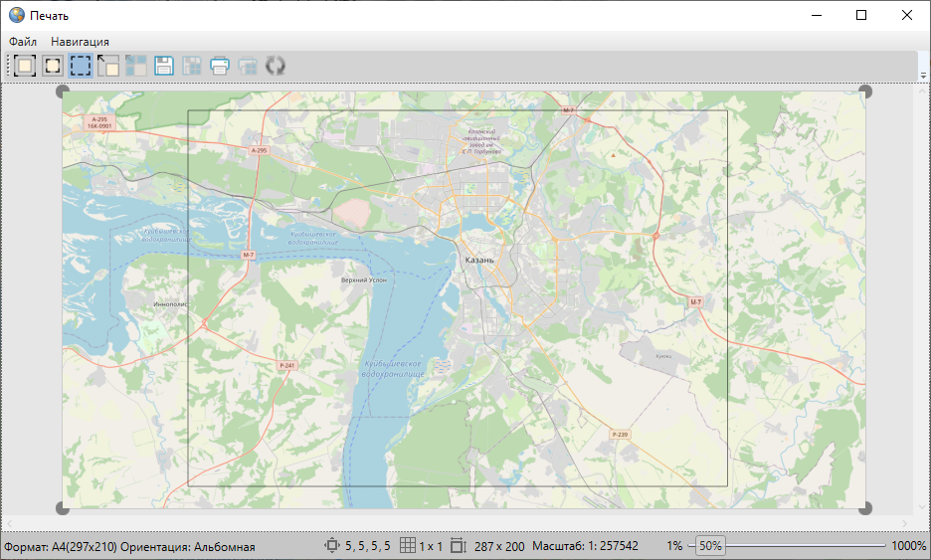Click the blue printer icon
This screenshot has width=931, height=560.
(220, 67)
